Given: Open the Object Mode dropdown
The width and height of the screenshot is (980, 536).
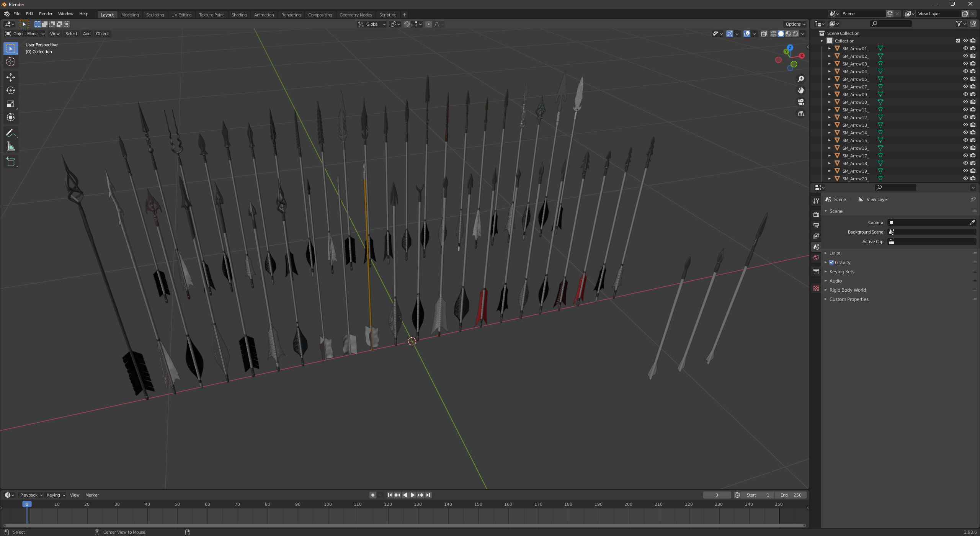Looking at the screenshot, I should [25, 34].
